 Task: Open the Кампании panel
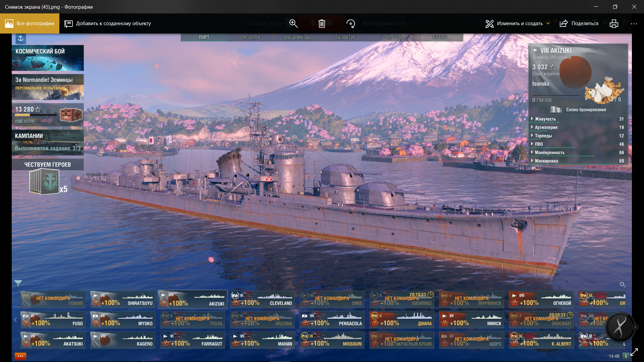[48, 142]
